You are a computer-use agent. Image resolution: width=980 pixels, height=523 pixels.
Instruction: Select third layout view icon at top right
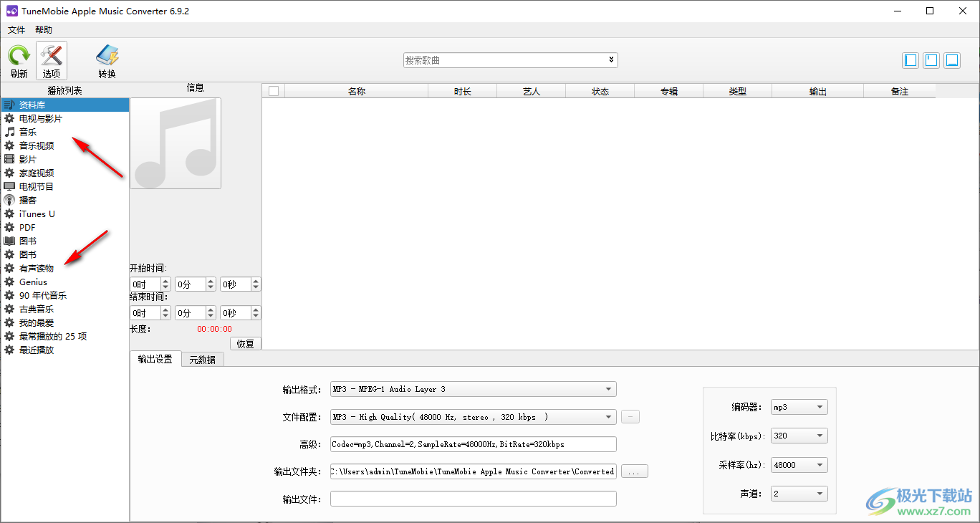952,60
